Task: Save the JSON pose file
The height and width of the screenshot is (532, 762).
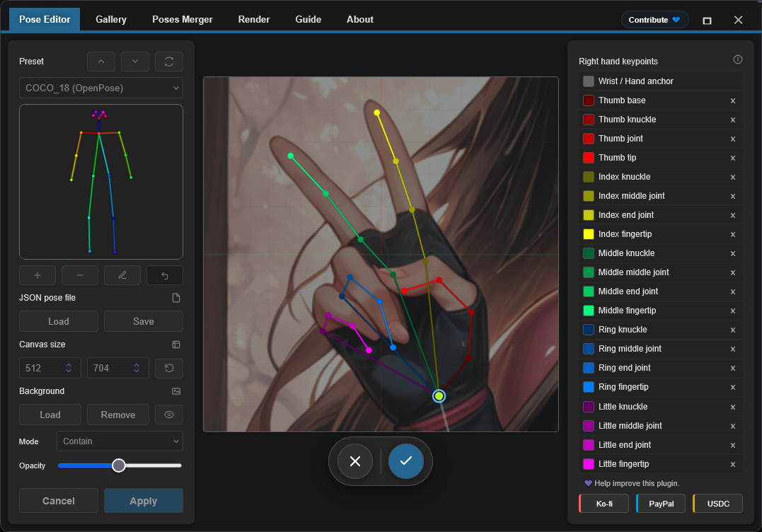Action: pos(144,321)
